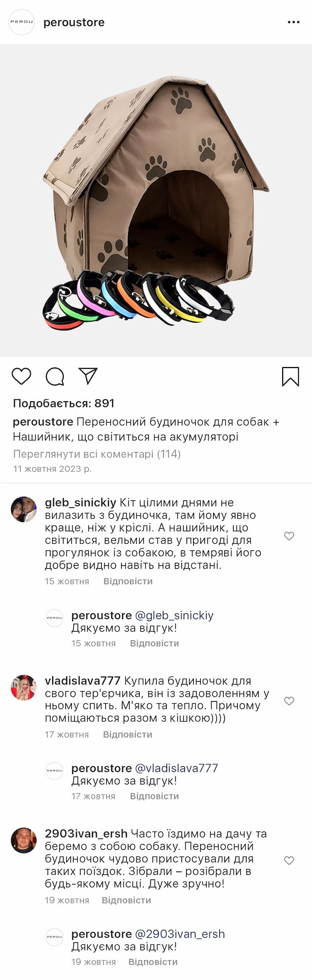Open the @gleb_sinickiy mention link
This screenshot has width=312, height=980.
click(174, 615)
